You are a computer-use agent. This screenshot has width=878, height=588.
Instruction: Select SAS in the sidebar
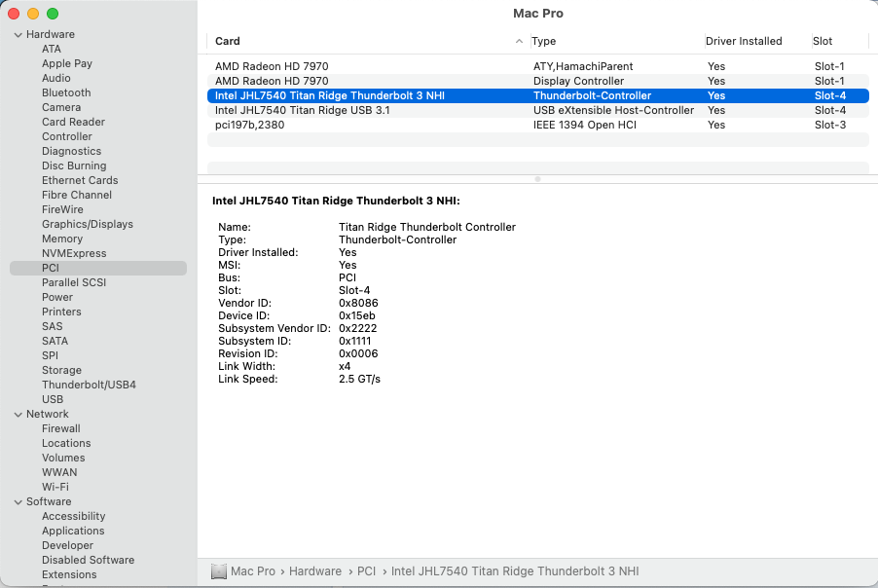click(52, 326)
